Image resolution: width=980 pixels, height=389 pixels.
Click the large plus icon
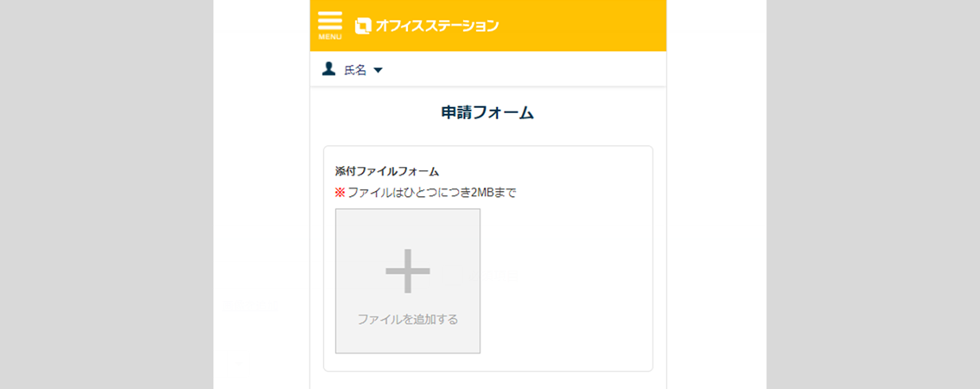[x=408, y=271]
